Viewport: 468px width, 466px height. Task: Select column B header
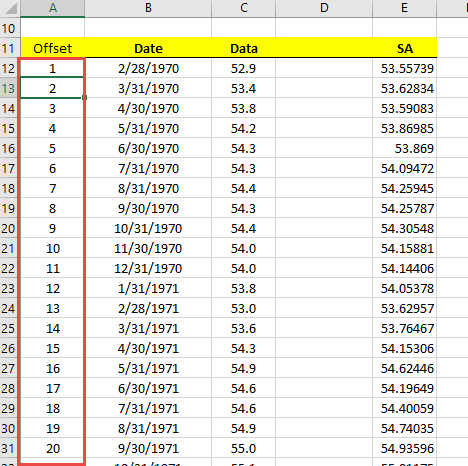pyautogui.click(x=148, y=8)
